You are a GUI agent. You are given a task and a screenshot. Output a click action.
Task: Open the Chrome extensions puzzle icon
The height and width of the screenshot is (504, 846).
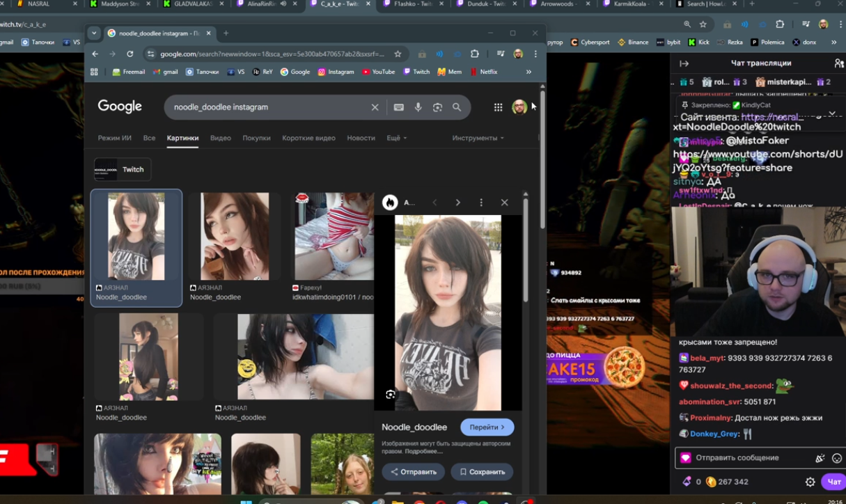[x=475, y=54]
